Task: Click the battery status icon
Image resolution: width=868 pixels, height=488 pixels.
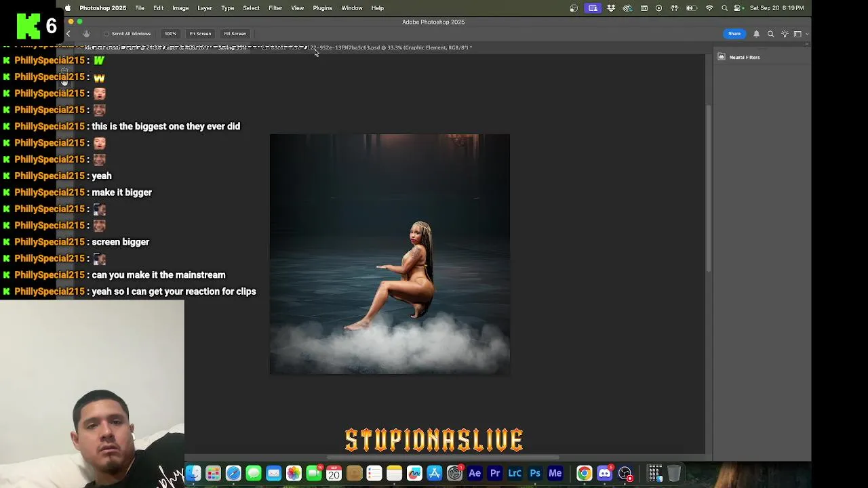Action: [691, 8]
